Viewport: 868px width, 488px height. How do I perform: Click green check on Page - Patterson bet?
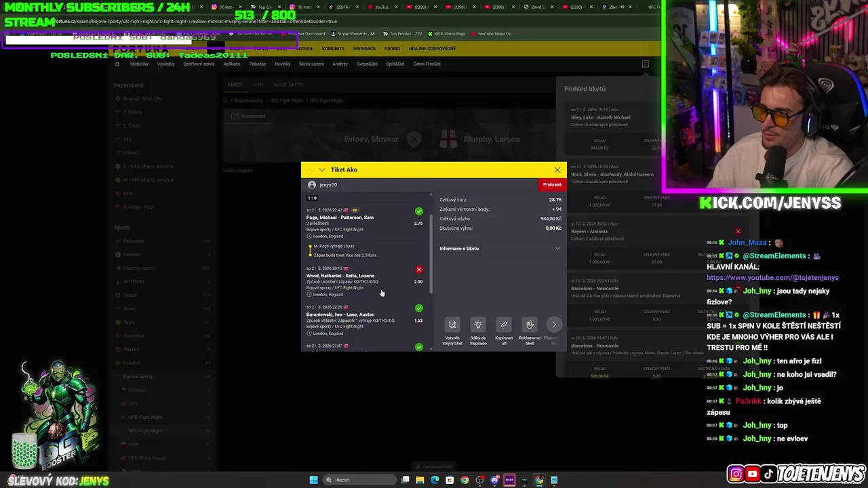pos(418,211)
